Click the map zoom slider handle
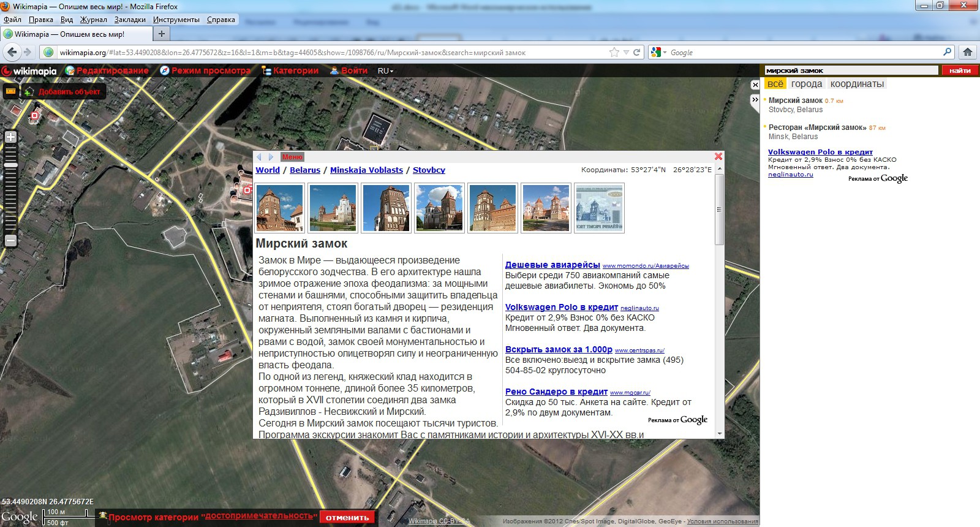Image resolution: width=980 pixels, height=527 pixels. tap(10, 165)
